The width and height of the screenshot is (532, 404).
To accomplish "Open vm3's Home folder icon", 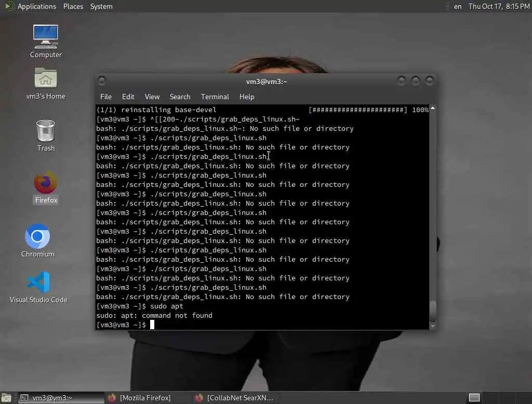I will click(46, 84).
